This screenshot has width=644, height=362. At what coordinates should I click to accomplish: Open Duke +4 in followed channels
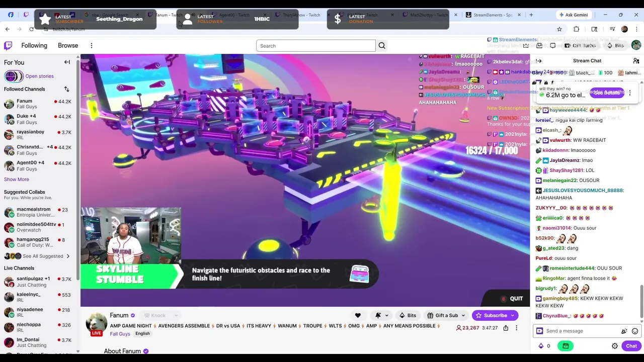click(37, 119)
